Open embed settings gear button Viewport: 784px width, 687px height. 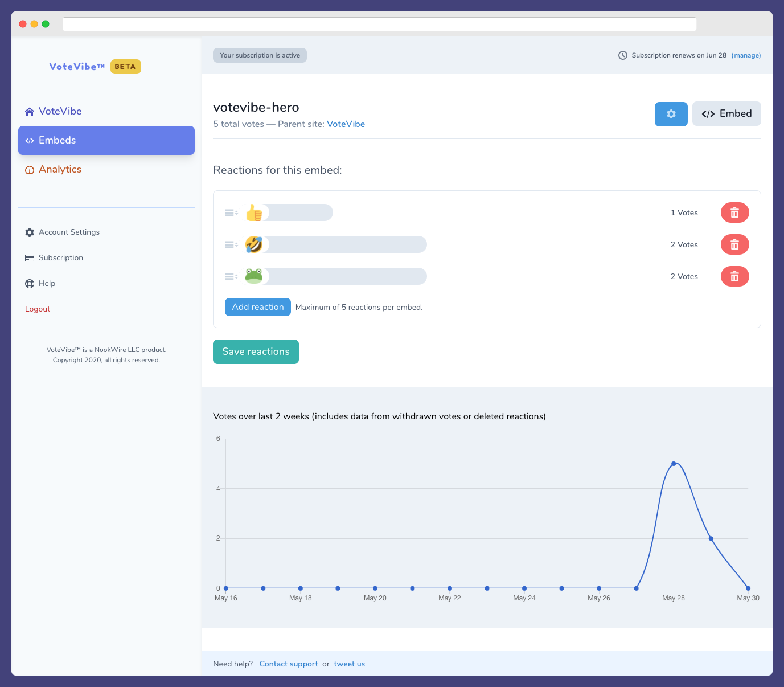coord(671,114)
